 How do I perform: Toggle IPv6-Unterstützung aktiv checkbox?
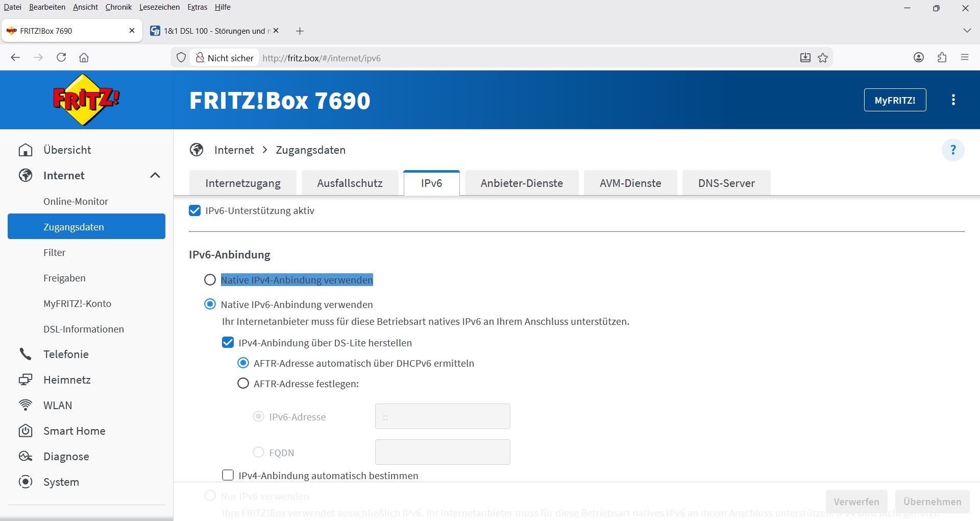click(194, 210)
